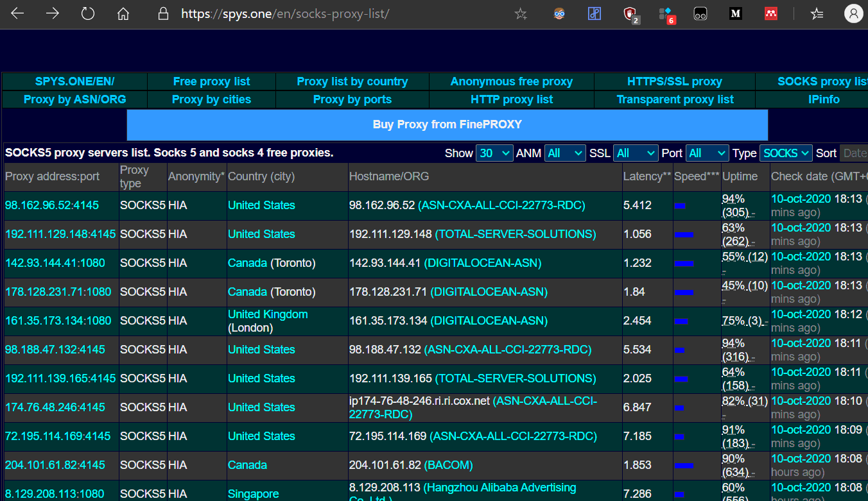Open Proxy list by country
868x501 pixels.
(x=352, y=81)
